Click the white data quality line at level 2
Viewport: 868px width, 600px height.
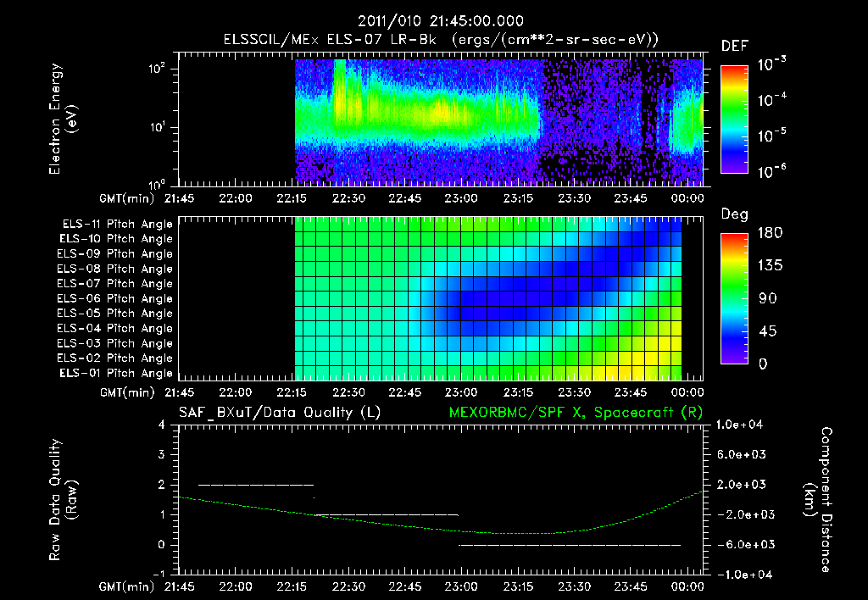pyautogui.click(x=256, y=485)
